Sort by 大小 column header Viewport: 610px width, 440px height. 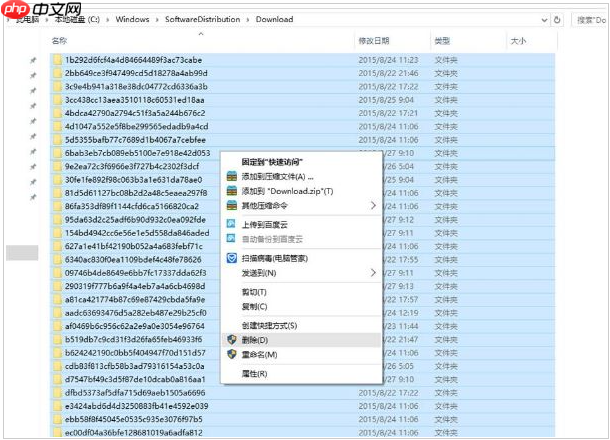pyautogui.click(x=518, y=40)
